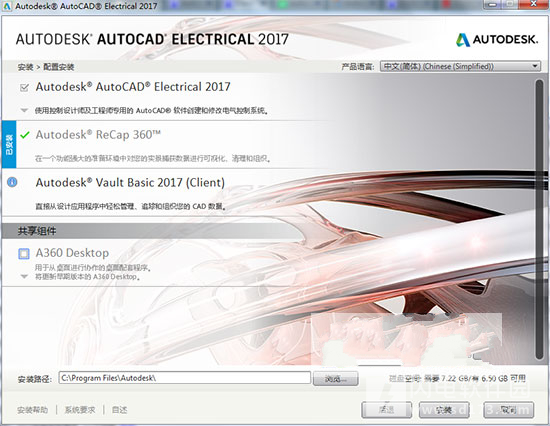Expand the AutoCAD Electrical 2017 details arrow
550x426 pixels.
point(24,111)
